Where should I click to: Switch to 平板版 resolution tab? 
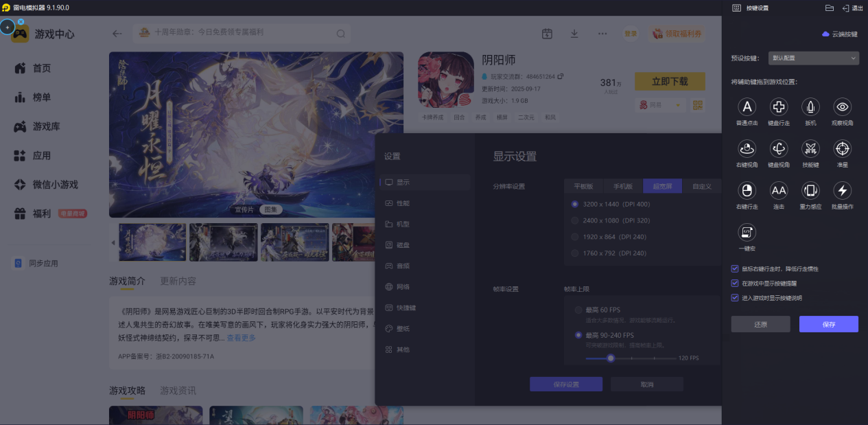coord(583,186)
